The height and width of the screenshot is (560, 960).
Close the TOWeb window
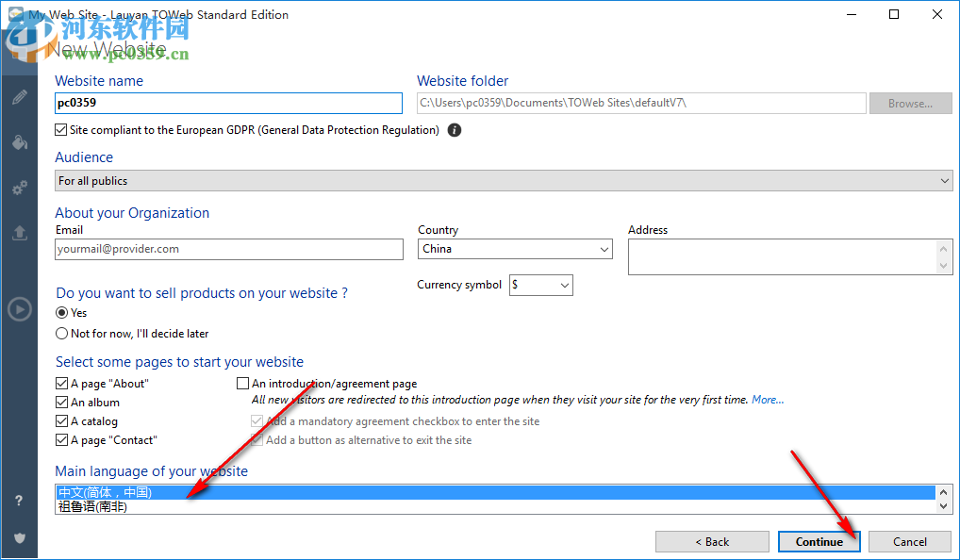pos(936,14)
